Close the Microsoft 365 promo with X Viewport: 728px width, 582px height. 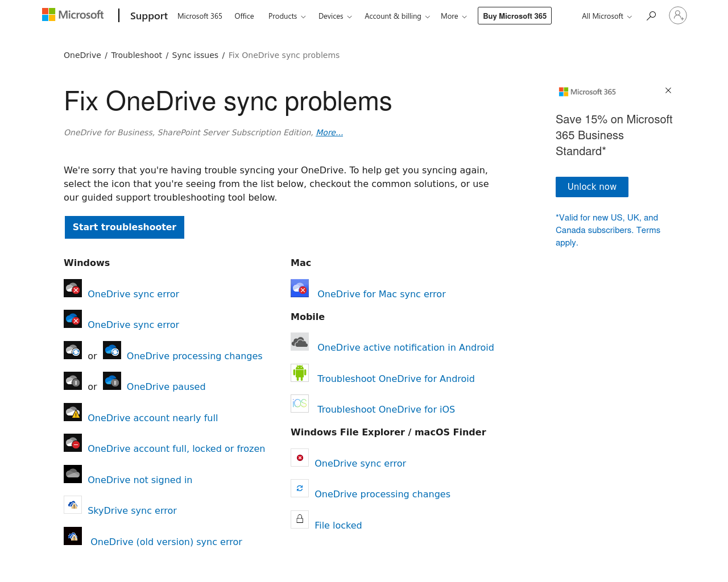pyautogui.click(x=668, y=90)
